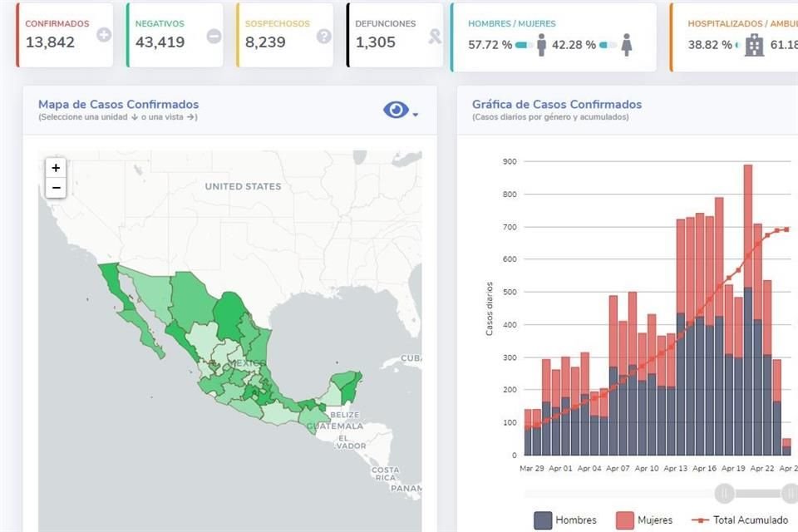Viewport: 798px width, 532px height.
Task: Toggle the Mujeres series in the chart legend
Action: [657, 519]
